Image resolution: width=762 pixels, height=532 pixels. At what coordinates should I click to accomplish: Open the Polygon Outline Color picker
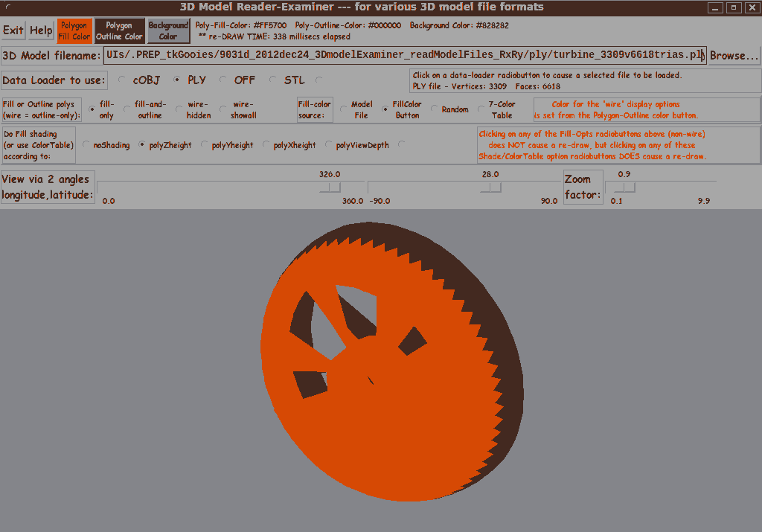(x=119, y=31)
